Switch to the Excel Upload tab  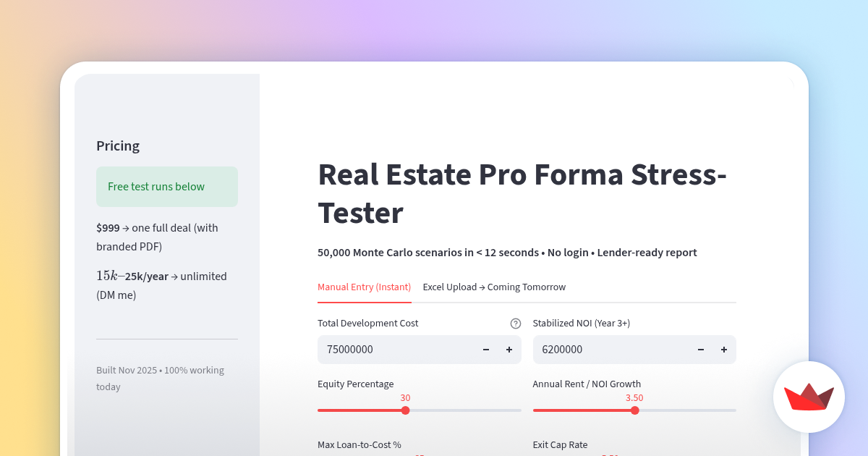tap(494, 287)
